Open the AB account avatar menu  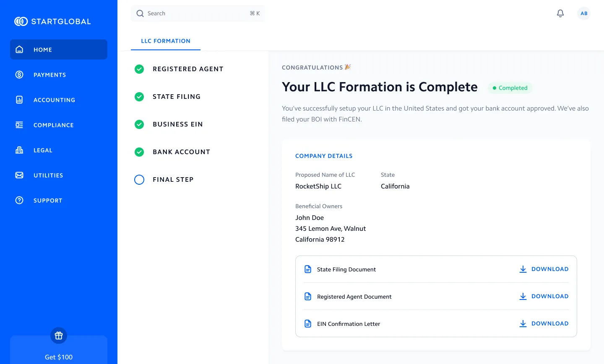coord(583,13)
